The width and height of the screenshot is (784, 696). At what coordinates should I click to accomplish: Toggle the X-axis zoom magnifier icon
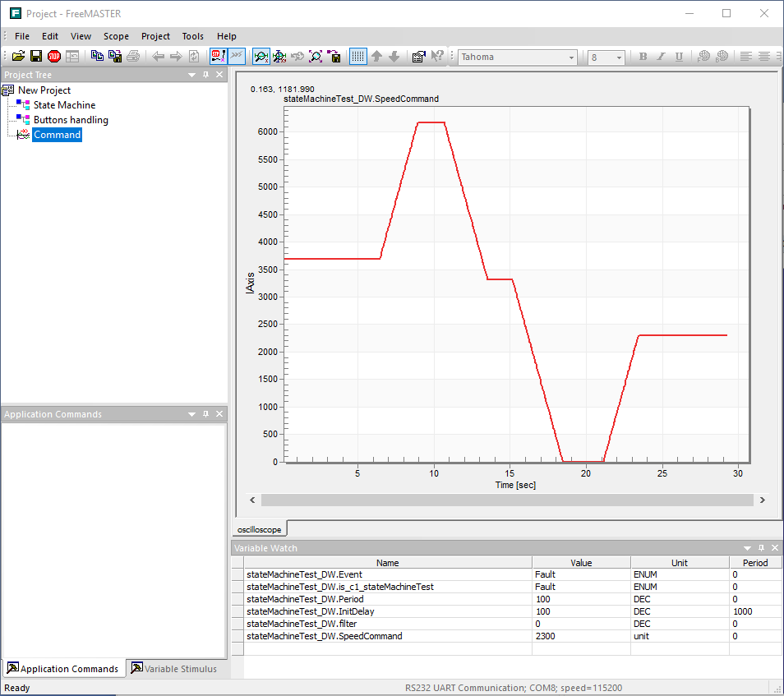[x=261, y=57]
